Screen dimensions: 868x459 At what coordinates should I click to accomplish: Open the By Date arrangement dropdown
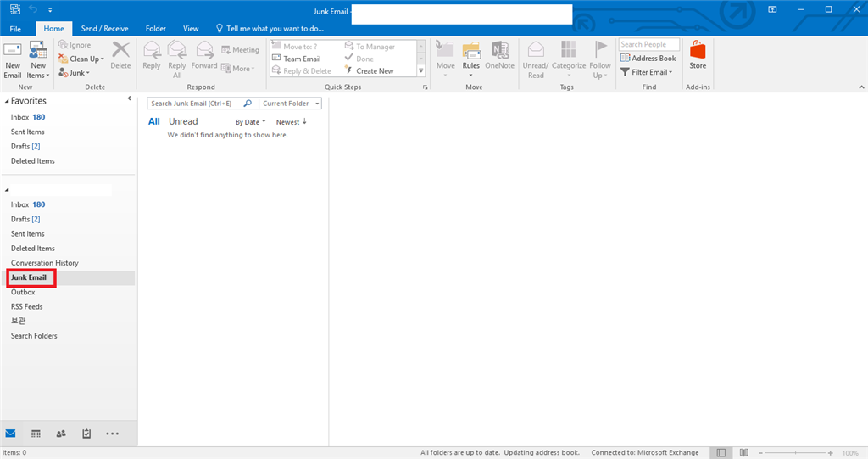pos(250,122)
